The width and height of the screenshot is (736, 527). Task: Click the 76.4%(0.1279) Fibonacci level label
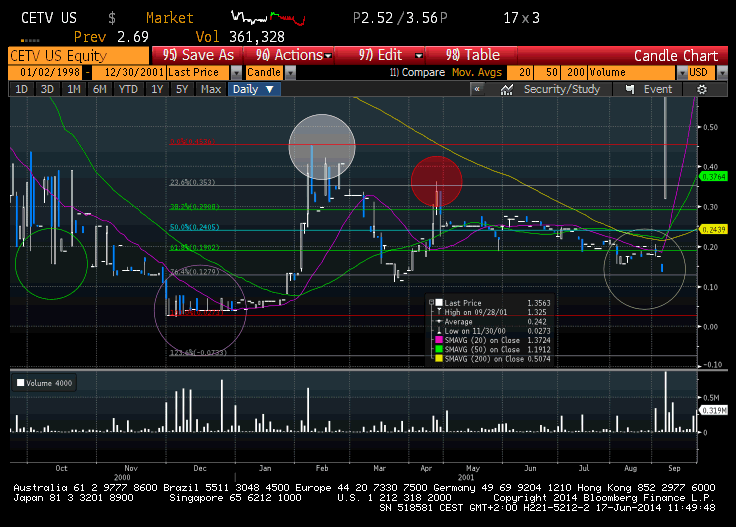tap(194, 272)
